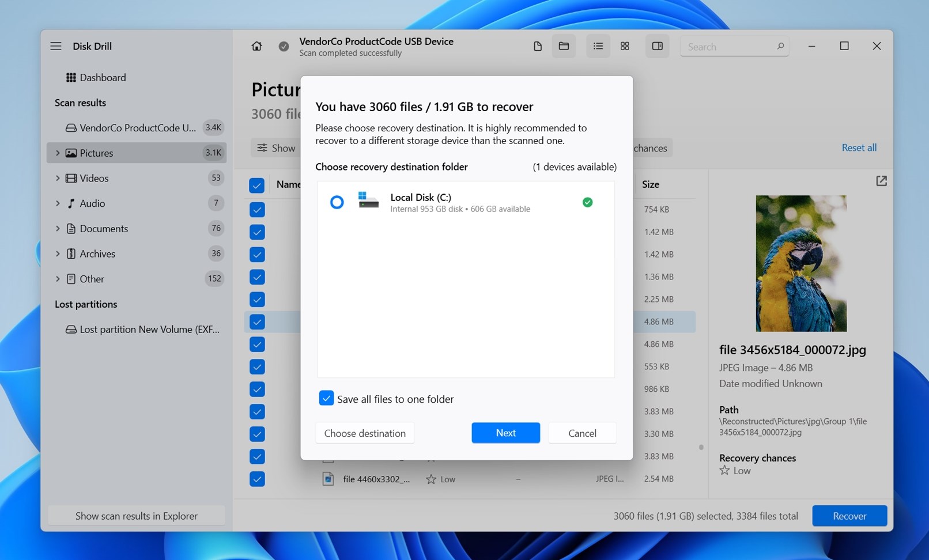This screenshot has height=560, width=929.
Task: Click the Audio note icon
Action: click(x=71, y=203)
